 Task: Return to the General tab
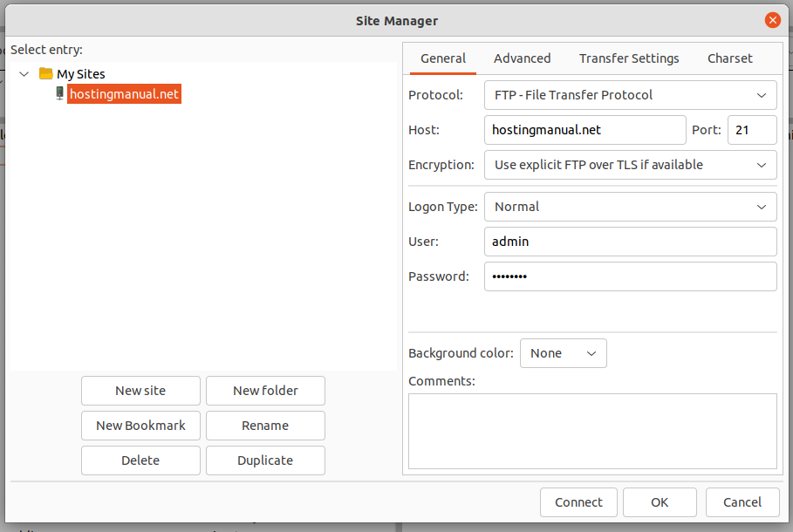click(442, 58)
